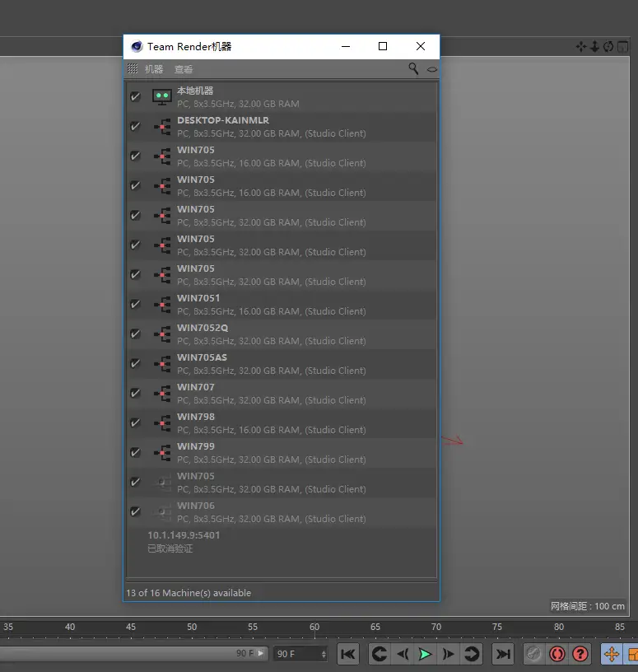The height and width of the screenshot is (672, 638).
Task: Click the network client icon beside WIN7051
Action: 162,305
